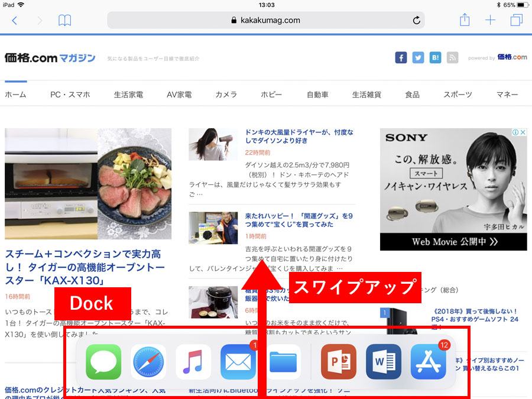Open the ad info icon on Sony banner
This screenshot has width=532, height=399.
coord(515,132)
